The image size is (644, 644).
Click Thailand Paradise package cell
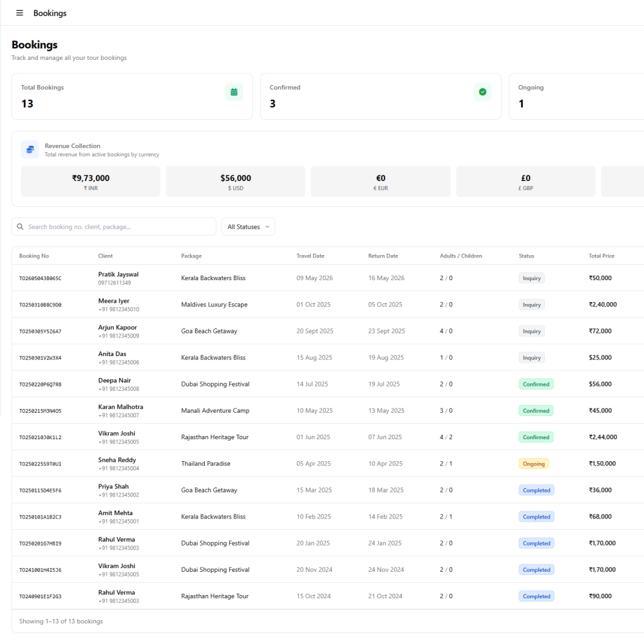206,464
